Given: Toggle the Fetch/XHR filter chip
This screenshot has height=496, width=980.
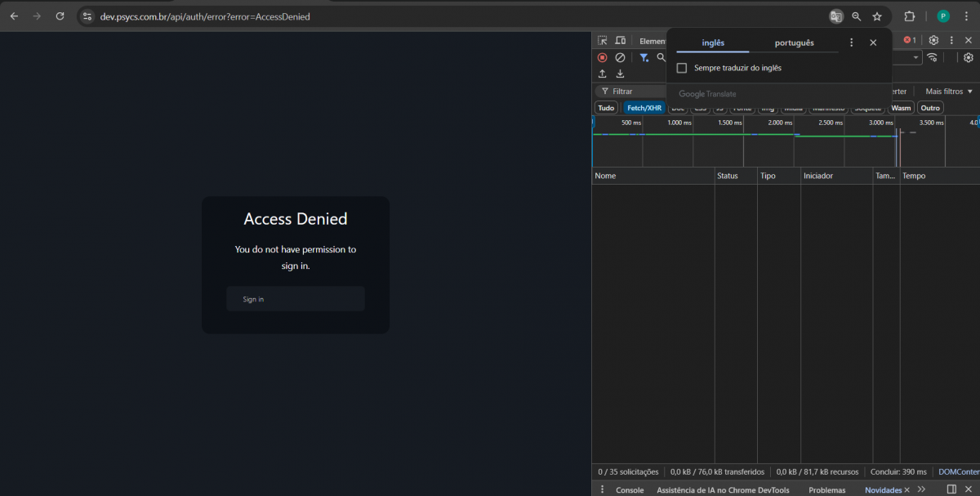Looking at the screenshot, I should (644, 108).
